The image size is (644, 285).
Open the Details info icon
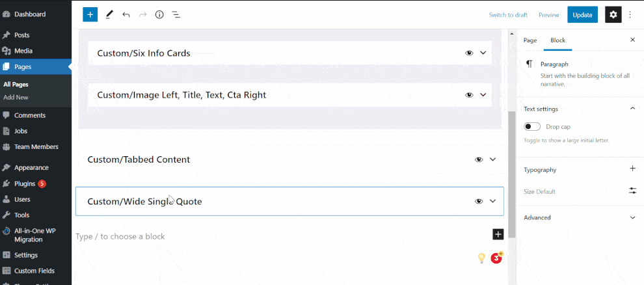(x=159, y=15)
